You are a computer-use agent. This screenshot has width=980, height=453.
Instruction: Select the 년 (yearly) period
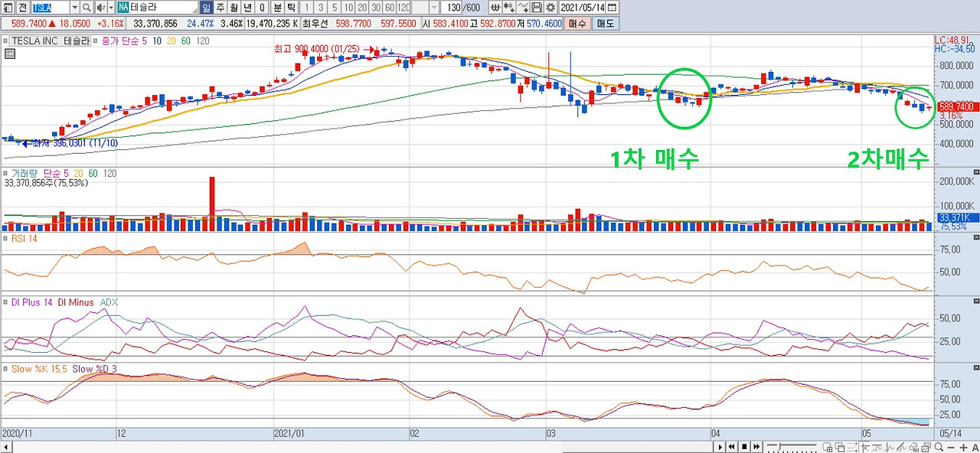point(248,8)
